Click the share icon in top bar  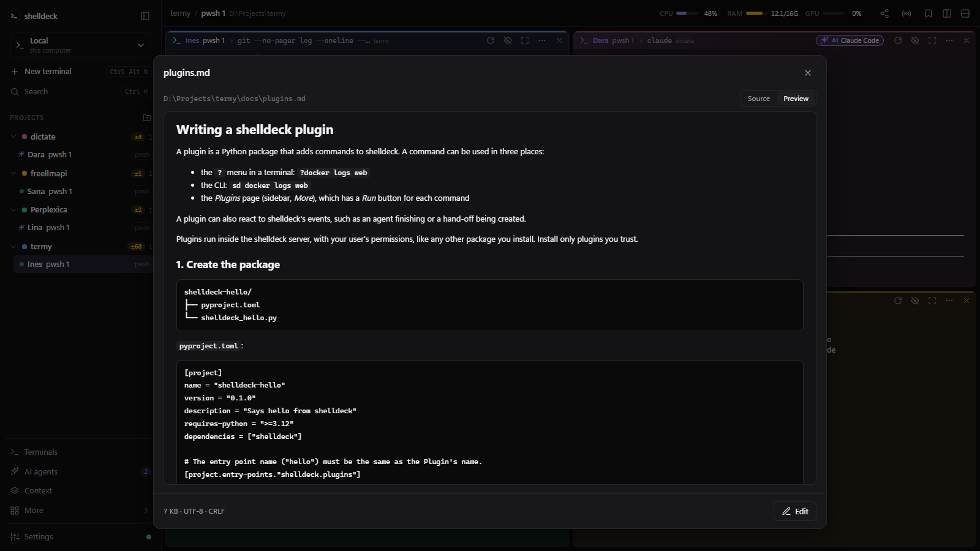pyautogui.click(x=884, y=13)
